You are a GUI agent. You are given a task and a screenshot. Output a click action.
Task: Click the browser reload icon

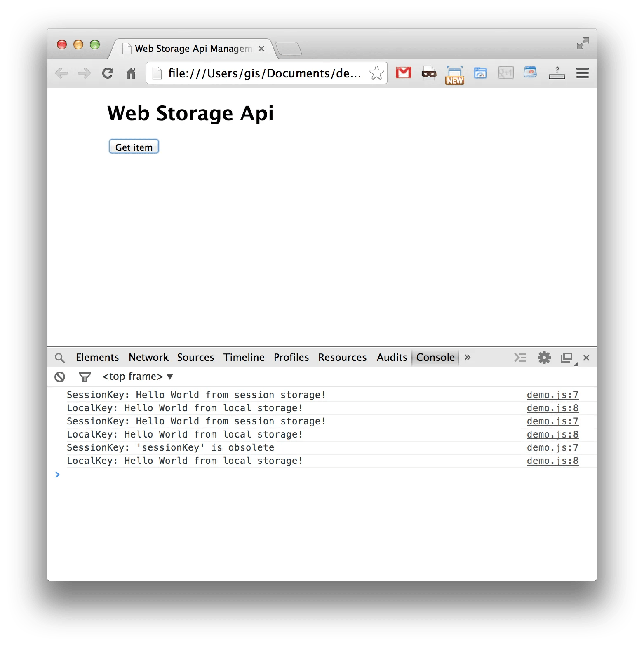[x=108, y=73]
